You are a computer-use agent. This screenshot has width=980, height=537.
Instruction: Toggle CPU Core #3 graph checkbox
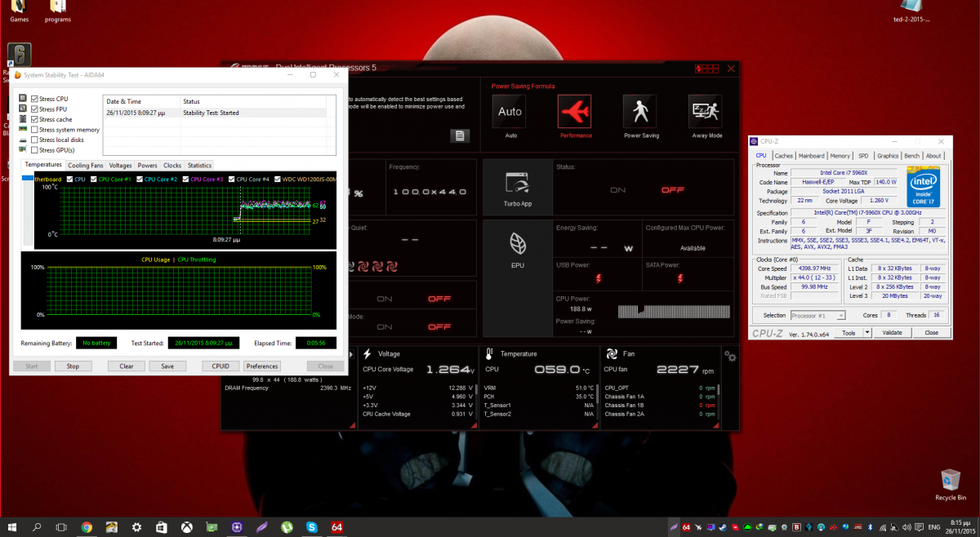click(186, 179)
